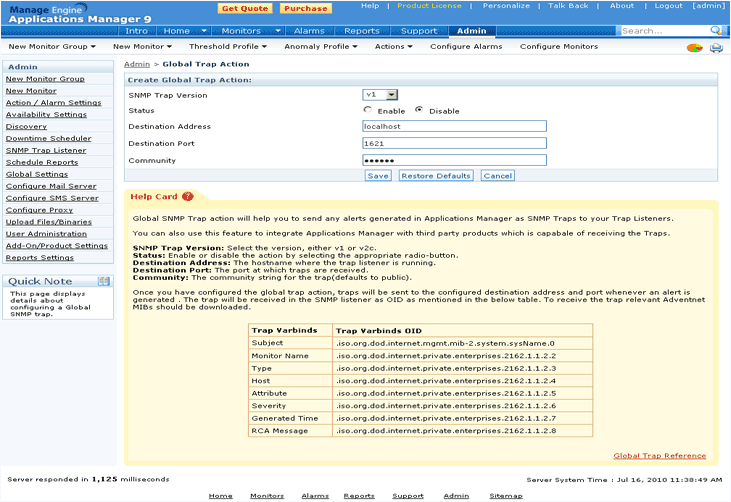
Task: Click the Help Card question mark icon
Action: [x=187, y=196]
